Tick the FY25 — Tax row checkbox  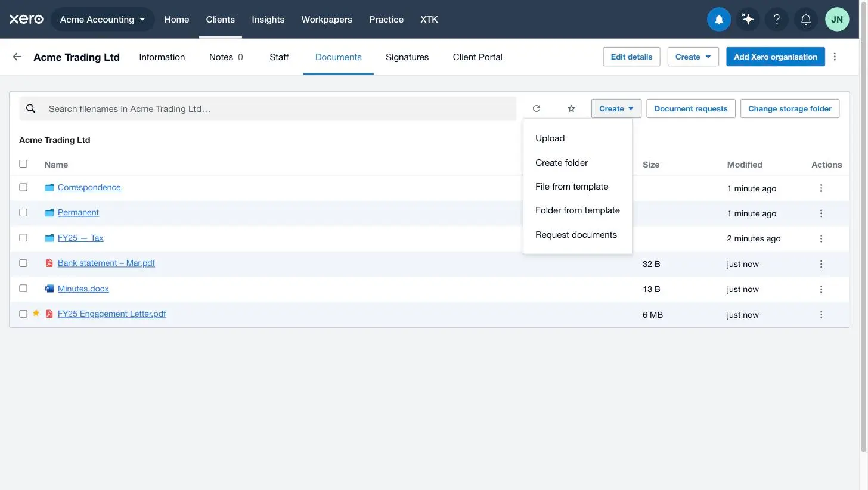point(23,237)
